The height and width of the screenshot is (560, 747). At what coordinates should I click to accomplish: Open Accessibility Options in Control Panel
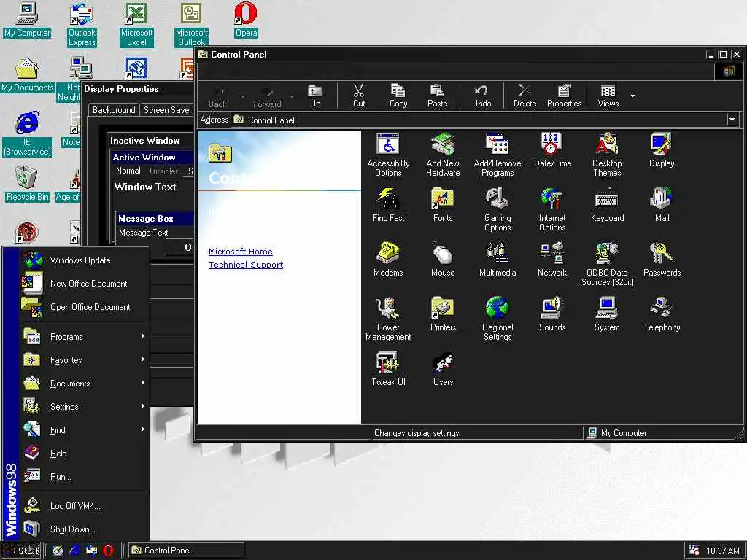388,155
